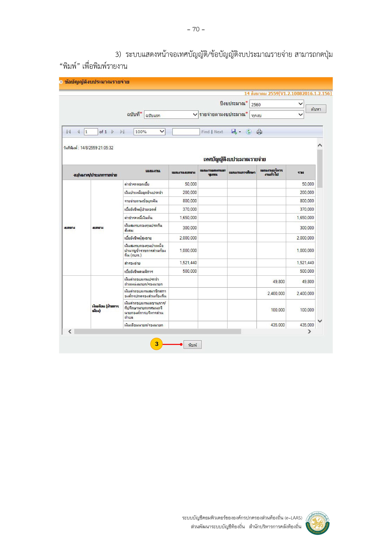Click the horizontal scrollbar right arrow
Screen dimensions: 392x555
pyautogui.click(x=309, y=331)
